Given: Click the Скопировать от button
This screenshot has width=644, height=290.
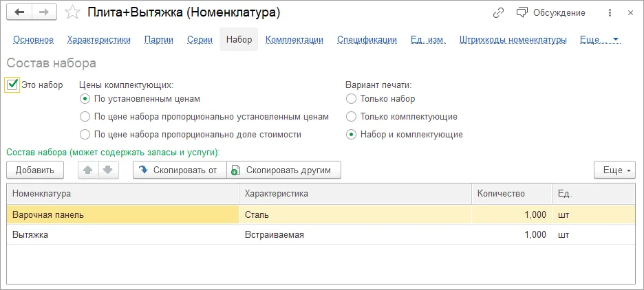Looking at the screenshot, I should (x=180, y=170).
